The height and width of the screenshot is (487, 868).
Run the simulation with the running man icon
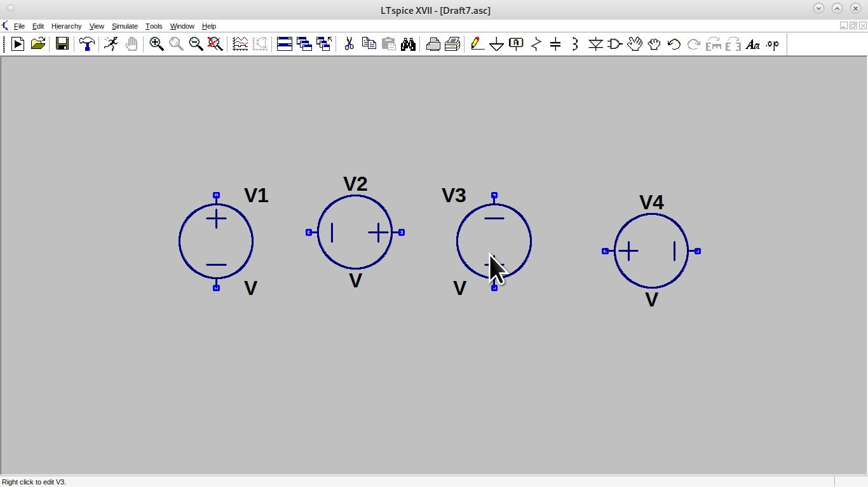[111, 44]
